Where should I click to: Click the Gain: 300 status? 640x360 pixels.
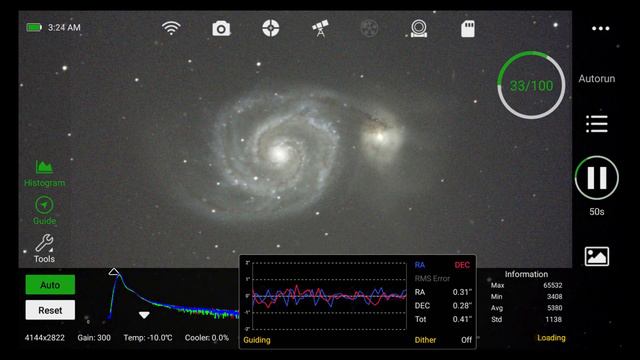94,338
